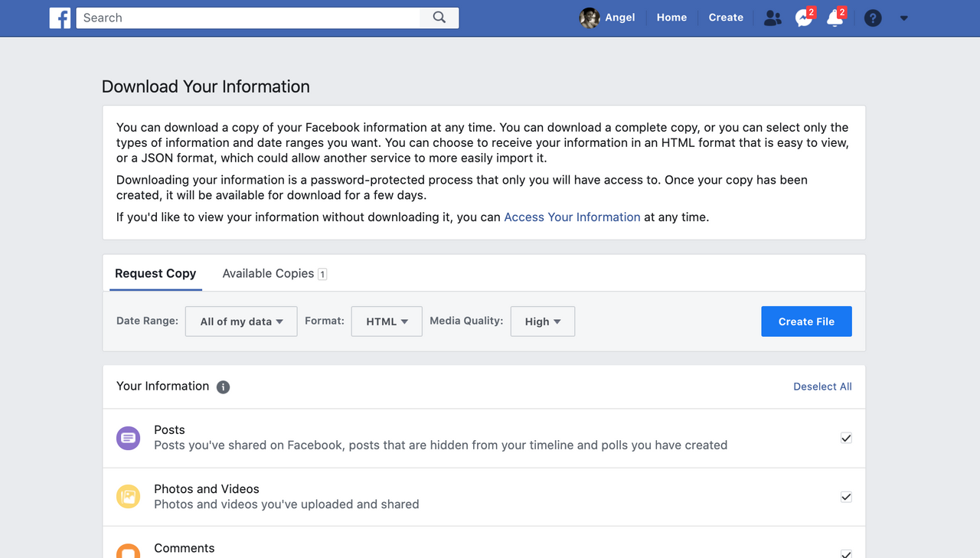Select the Photos and Videos row title
980x558 pixels.
click(207, 489)
